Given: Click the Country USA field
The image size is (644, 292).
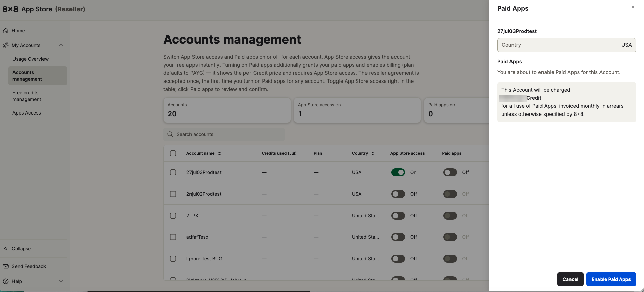Looking at the screenshot, I should (566, 45).
